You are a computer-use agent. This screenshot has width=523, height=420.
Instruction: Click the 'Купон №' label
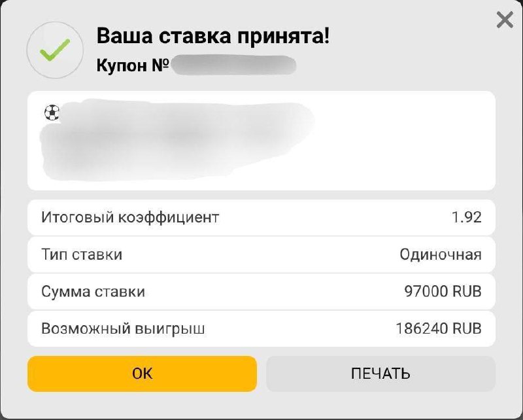click(x=133, y=65)
